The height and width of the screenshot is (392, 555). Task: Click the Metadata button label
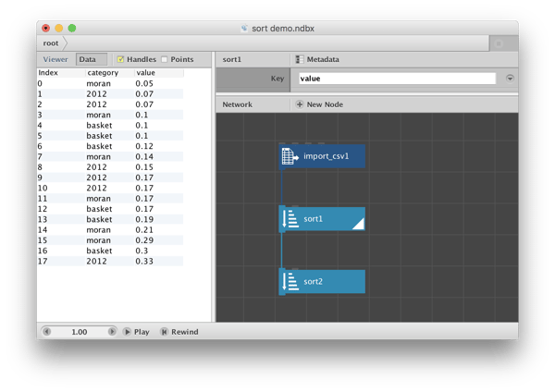(323, 59)
